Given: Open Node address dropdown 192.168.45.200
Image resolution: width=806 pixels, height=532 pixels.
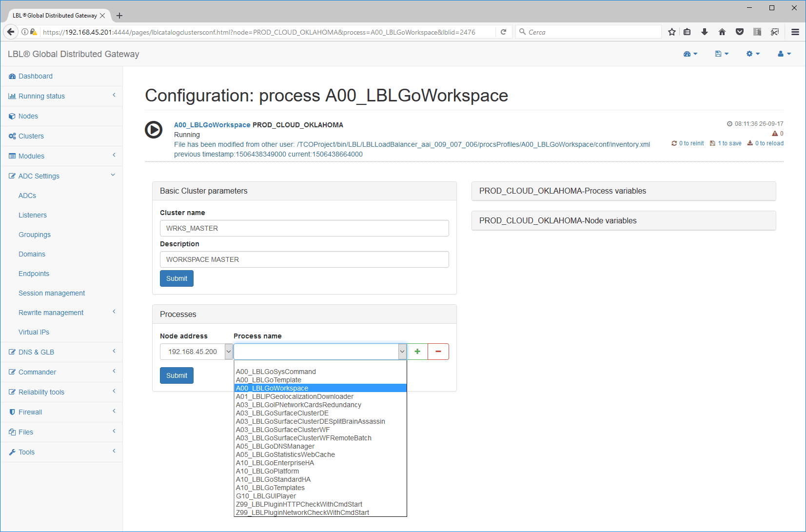Looking at the screenshot, I should pos(197,352).
